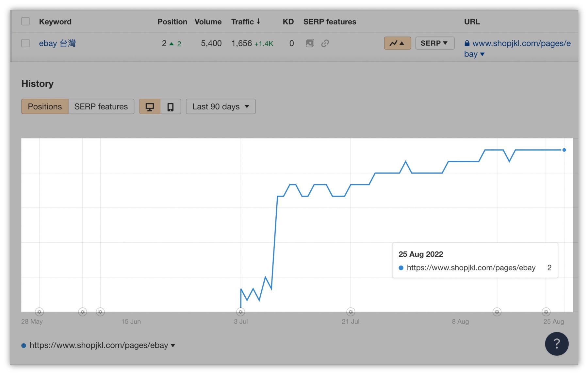588x375 pixels.
Task: Click the position history chart icon button
Action: 397,43
